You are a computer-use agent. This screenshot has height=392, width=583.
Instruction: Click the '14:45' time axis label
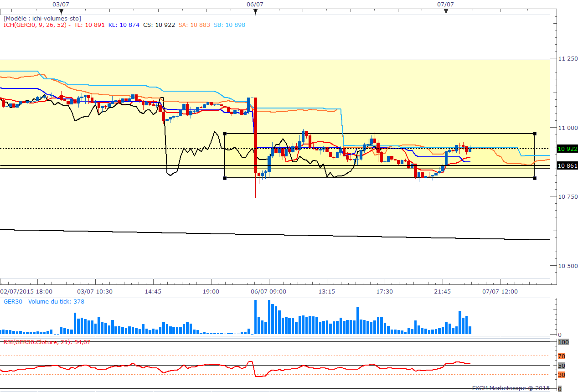click(x=153, y=291)
